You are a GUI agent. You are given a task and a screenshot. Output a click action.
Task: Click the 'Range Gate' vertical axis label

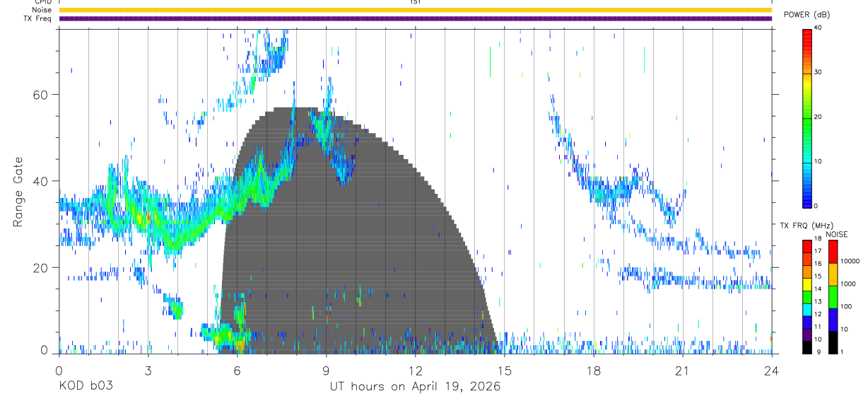pos(18,192)
